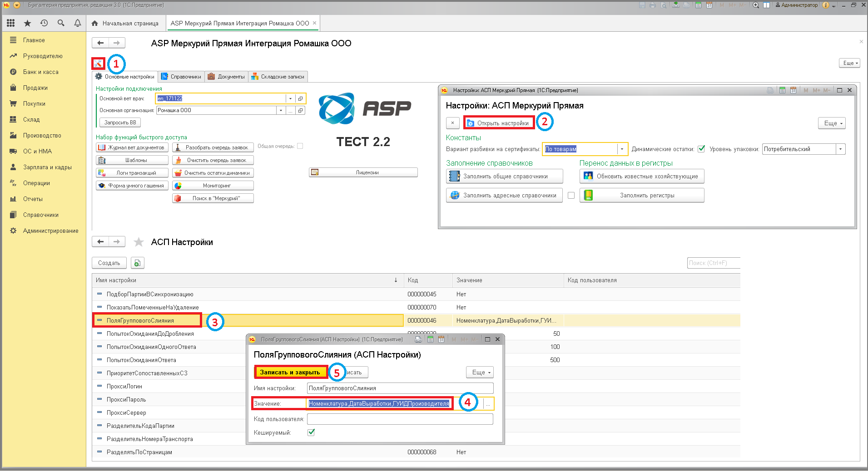Switch to Справочники tab

coord(181,77)
